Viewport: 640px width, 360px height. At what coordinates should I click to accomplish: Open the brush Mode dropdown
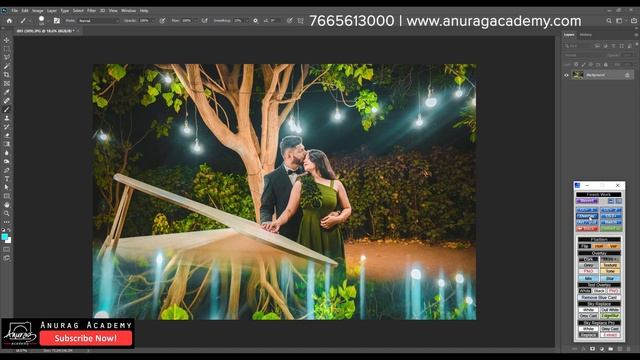pos(98,20)
